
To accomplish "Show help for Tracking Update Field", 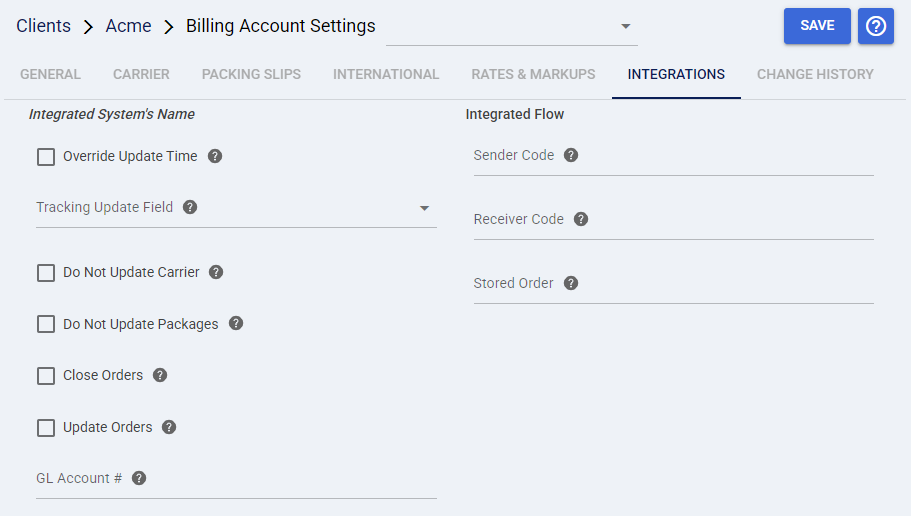I will point(190,207).
